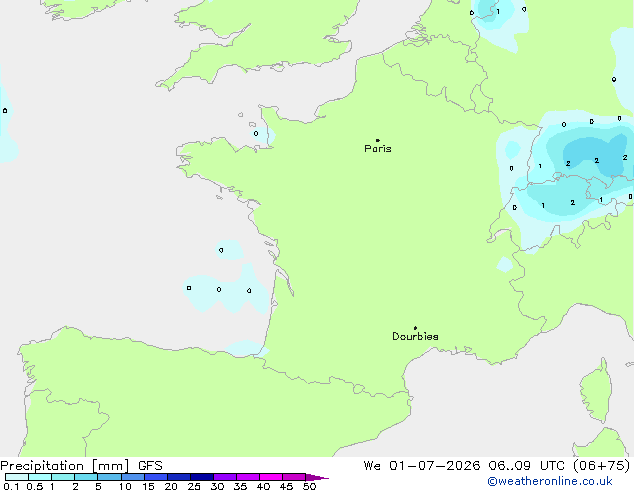Click the '0.1' legend scale label
The image size is (634, 490).
[11, 486]
